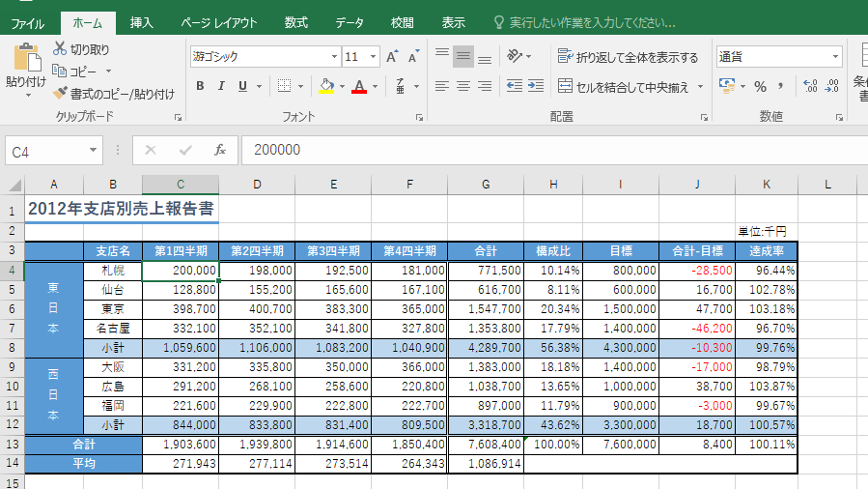Switch to the 数式 tab

[x=296, y=22]
